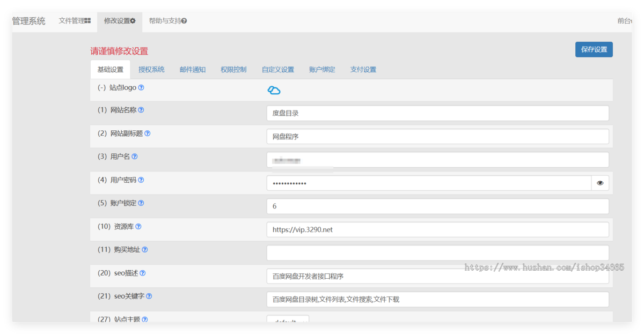The height and width of the screenshot is (334, 644).
Task: Click the 请谨慎修改设置 heading text
Action: coord(119,51)
